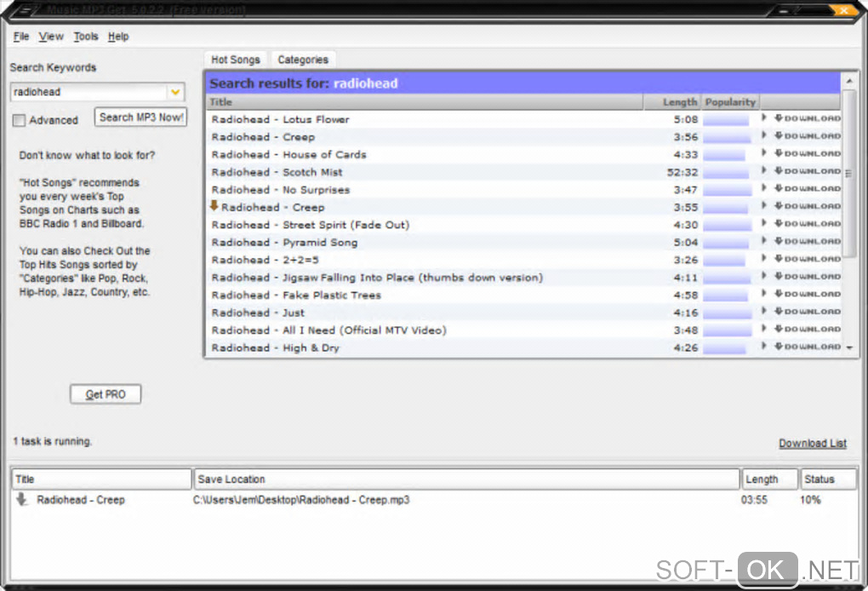Download Radiohead - 2+2=5

807,259
